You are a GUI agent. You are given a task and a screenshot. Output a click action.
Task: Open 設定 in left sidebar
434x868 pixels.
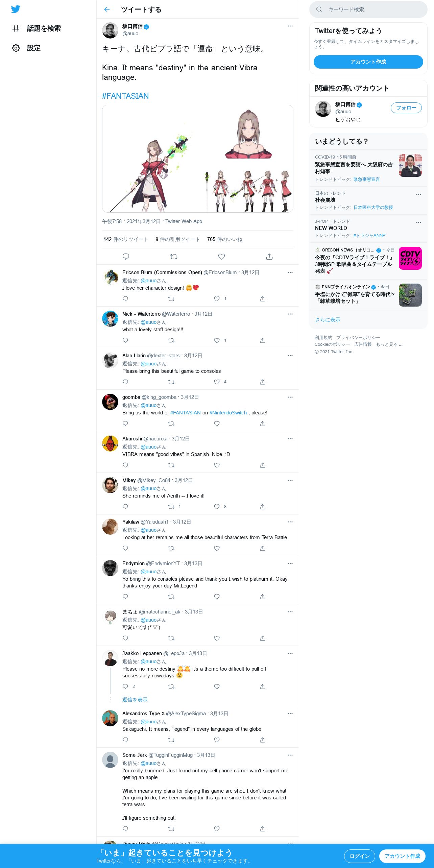coord(34,48)
